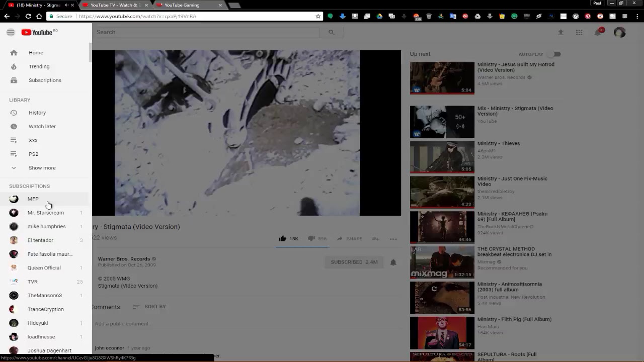Like the video with thumbs up
This screenshot has width=644, height=362.
282,239
